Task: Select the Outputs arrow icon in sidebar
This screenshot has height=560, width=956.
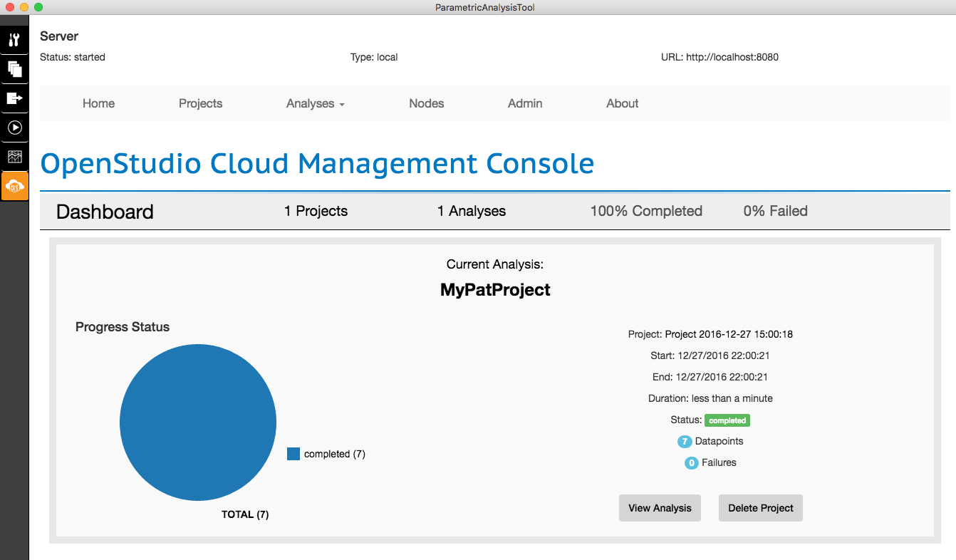Action: click(x=14, y=98)
